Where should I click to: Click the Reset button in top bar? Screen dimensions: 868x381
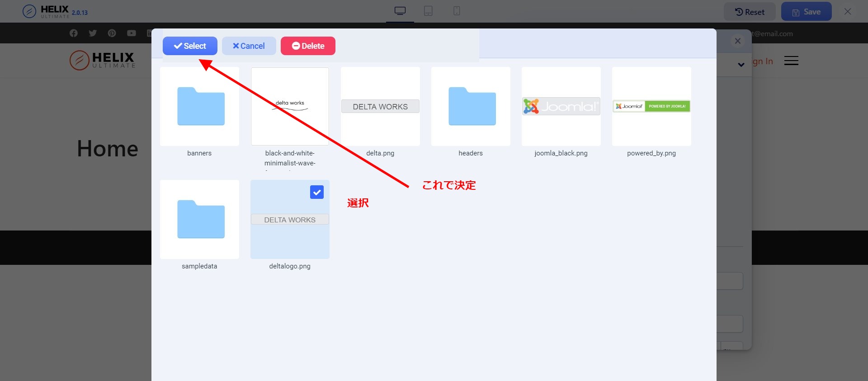click(x=750, y=12)
